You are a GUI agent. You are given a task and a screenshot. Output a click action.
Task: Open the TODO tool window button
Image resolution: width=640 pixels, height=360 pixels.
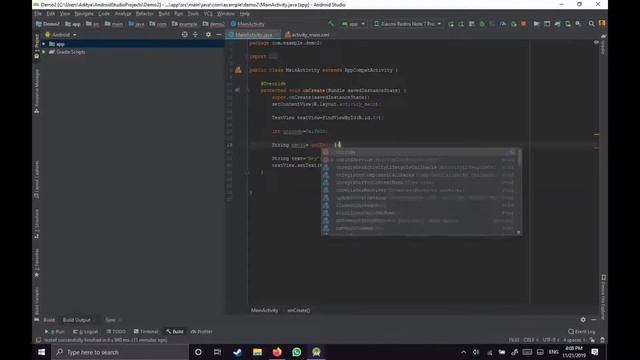(x=116, y=331)
